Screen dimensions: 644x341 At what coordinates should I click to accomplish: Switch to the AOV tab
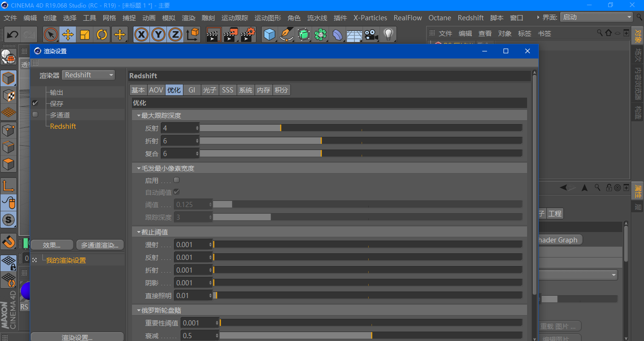click(x=156, y=90)
